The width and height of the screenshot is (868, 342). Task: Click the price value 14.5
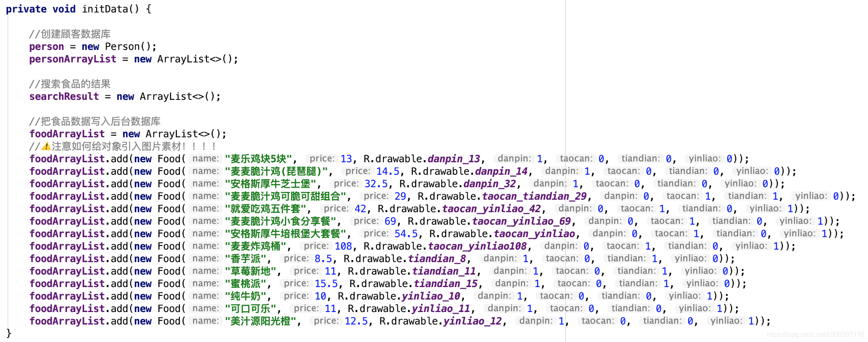[388, 171]
